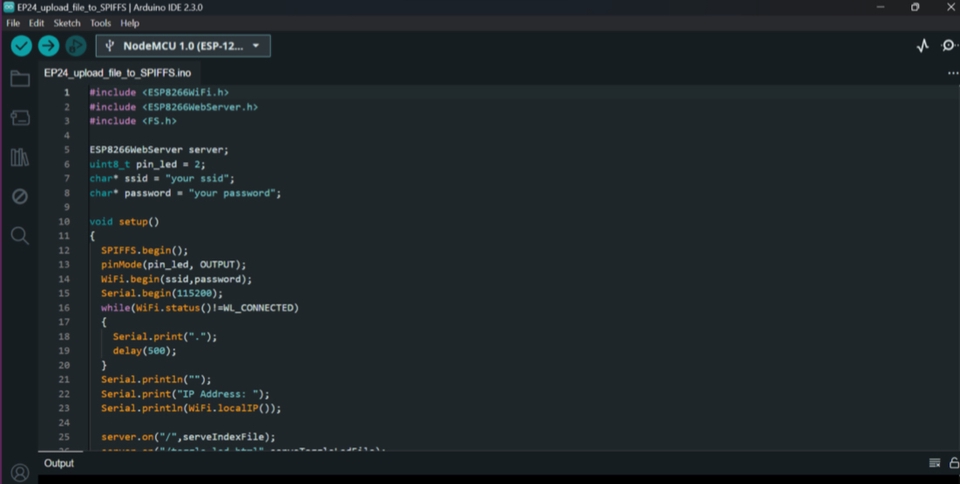This screenshot has height=484, width=960.
Task: Click ESP8266WebServer server; declaration
Action: [159, 150]
